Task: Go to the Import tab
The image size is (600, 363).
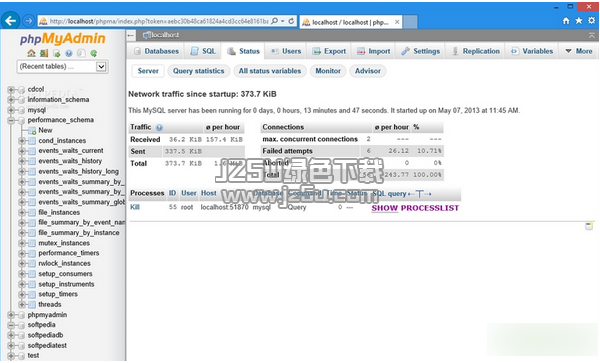Action: tap(373, 51)
